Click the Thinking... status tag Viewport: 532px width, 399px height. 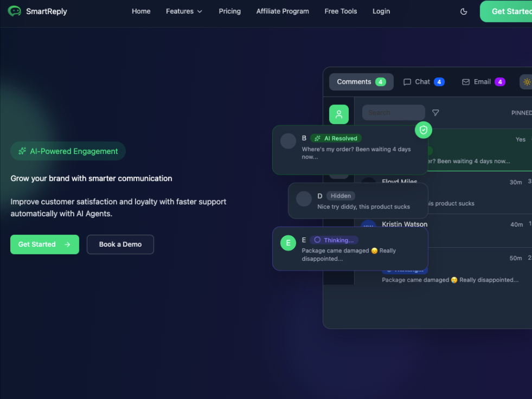tap(334, 240)
